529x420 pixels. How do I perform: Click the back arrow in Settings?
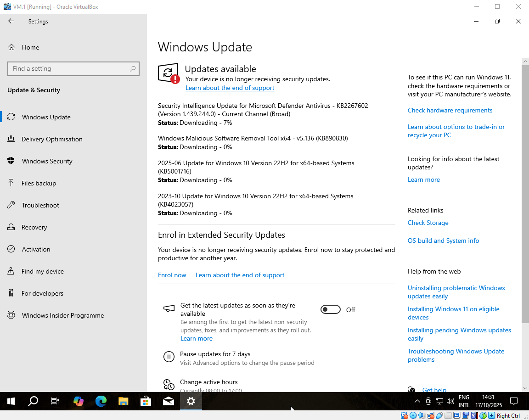(x=11, y=21)
